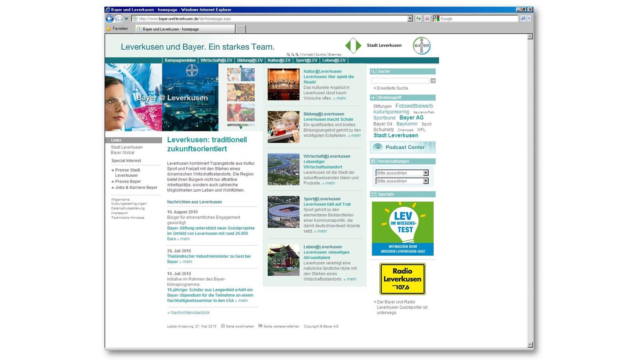Open the search provider options dropdown
The image size is (644, 363).
pyautogui.click(x=529, y=19)
